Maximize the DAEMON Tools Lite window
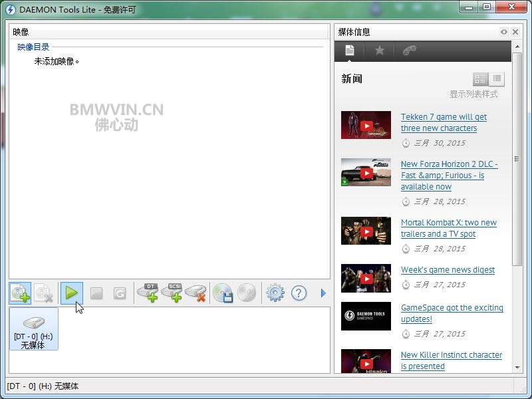 pyautogui.click(x=487, y=7)
